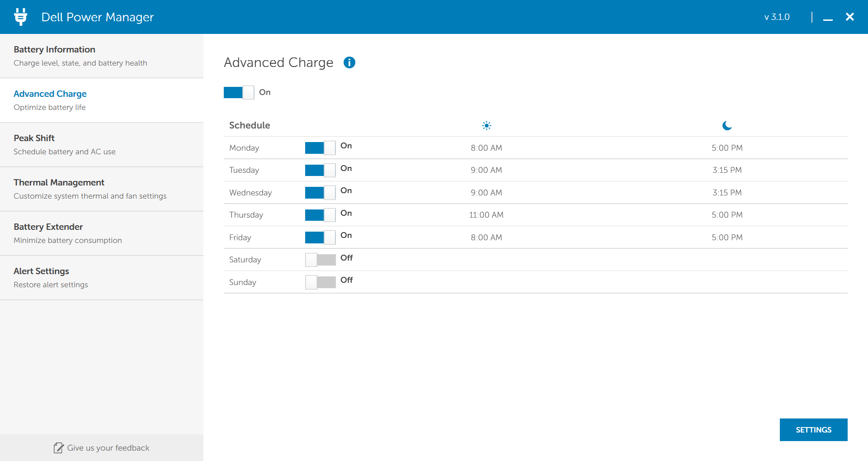868x461 pixels.
Task: Toggle the main Advanced Charge switch off
Action: (x=239, y=92)
